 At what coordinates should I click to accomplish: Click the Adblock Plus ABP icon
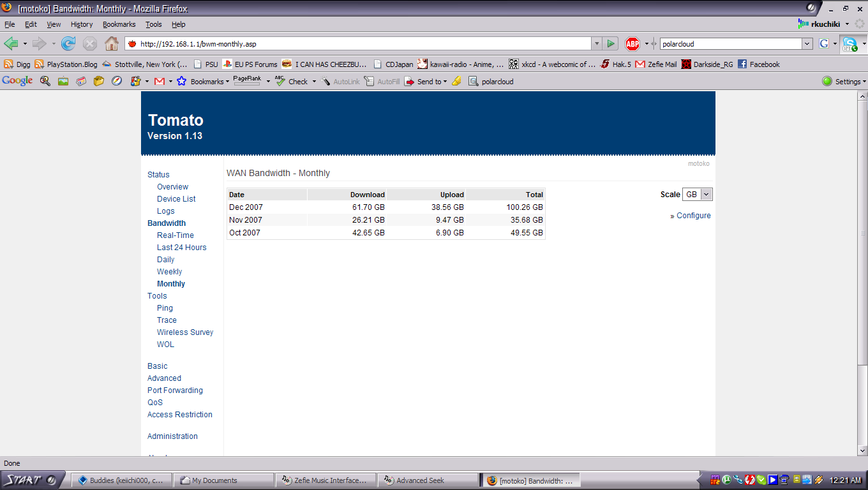632,44
